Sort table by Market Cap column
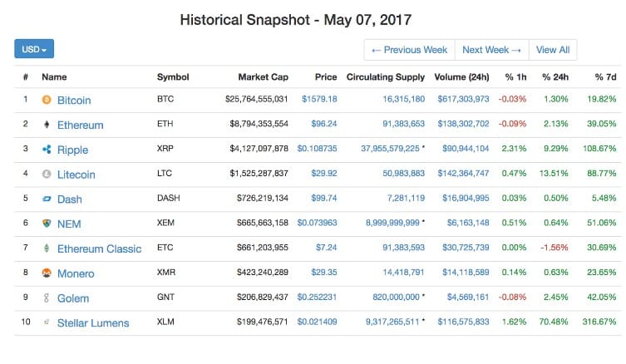The image size is (626, 364). tap(263, 77)
